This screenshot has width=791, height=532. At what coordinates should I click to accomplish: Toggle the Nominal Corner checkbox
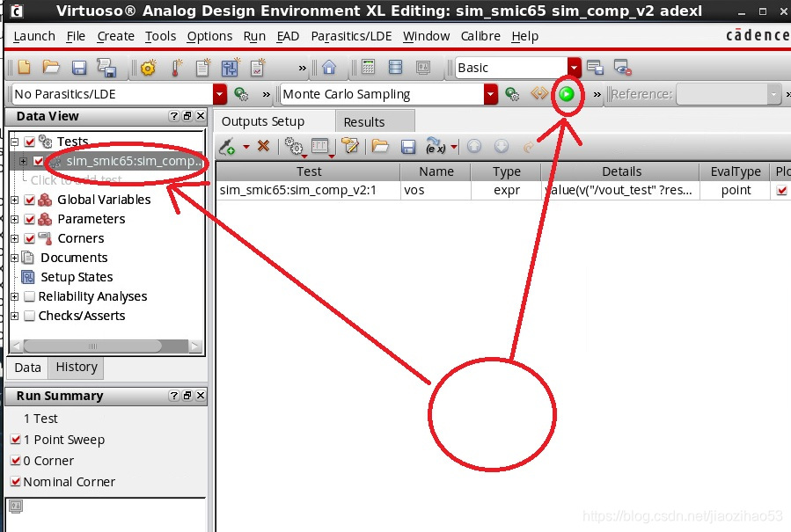click(x=16, y=482)
